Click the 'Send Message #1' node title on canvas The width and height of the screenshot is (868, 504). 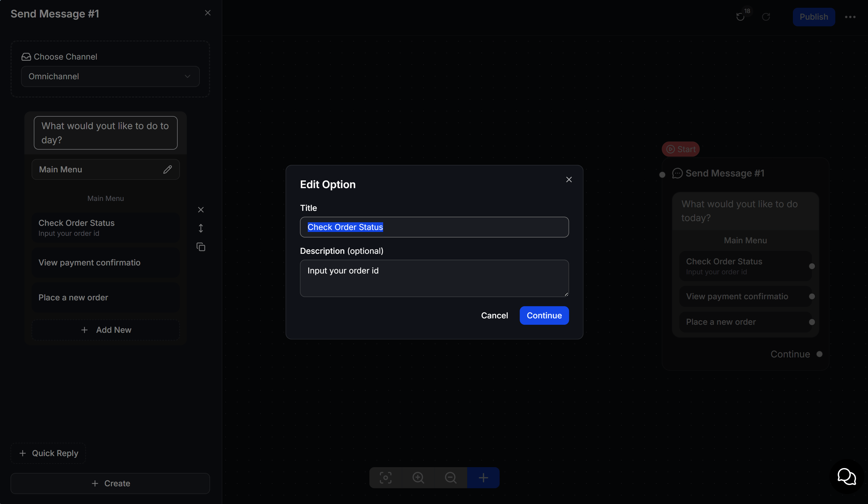pyautogui.click(x=725, y=173)
